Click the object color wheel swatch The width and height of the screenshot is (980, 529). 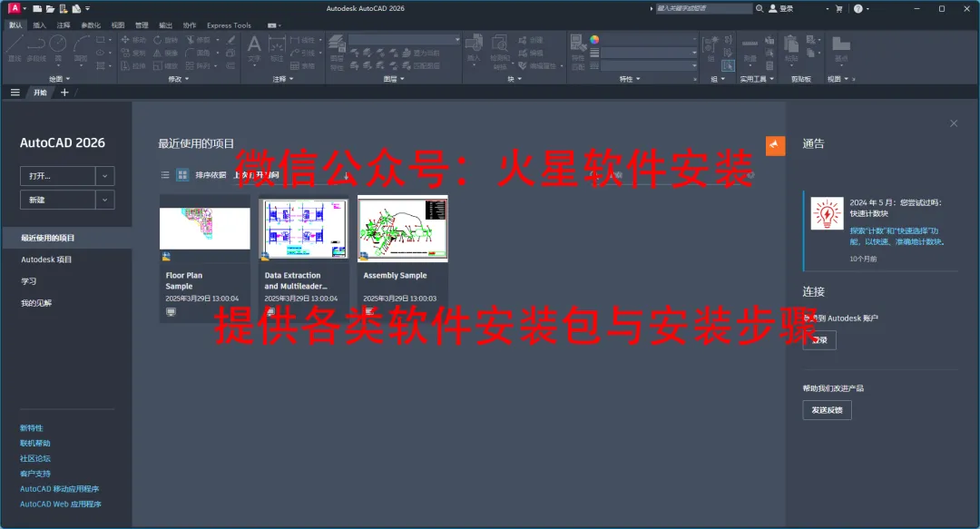pos(594,39)
